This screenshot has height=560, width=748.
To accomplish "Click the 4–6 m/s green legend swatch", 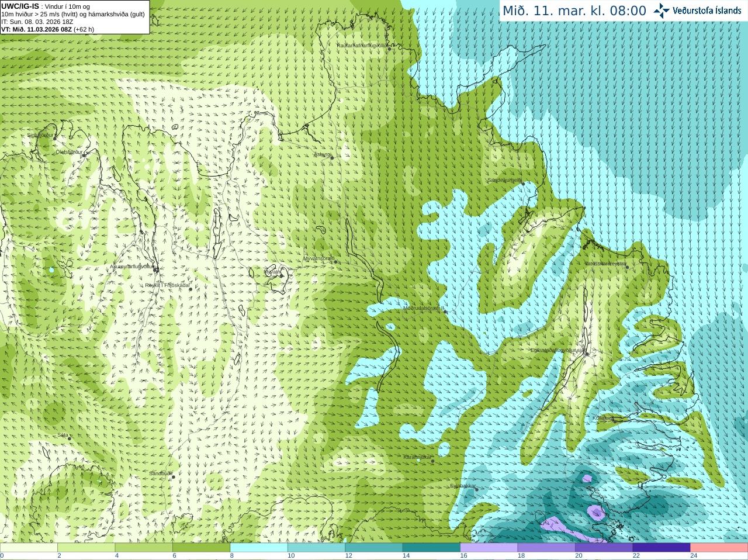I will pyautogui.click(x=144, y=548).
